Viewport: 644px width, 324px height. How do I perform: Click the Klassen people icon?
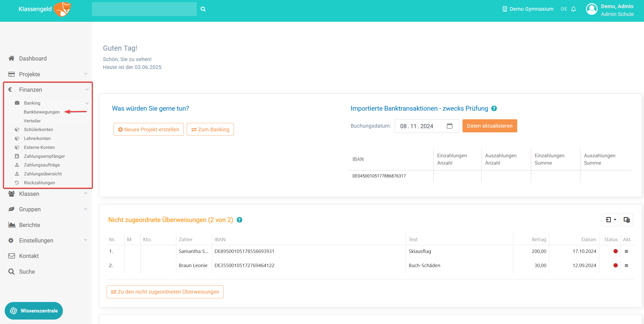point(11,194)
